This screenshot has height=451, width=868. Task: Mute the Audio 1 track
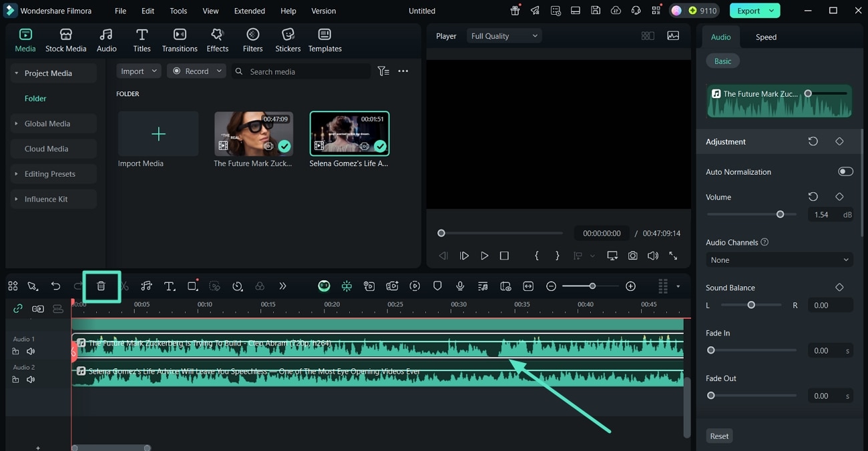pyautogui.click(x=31, y=352)
